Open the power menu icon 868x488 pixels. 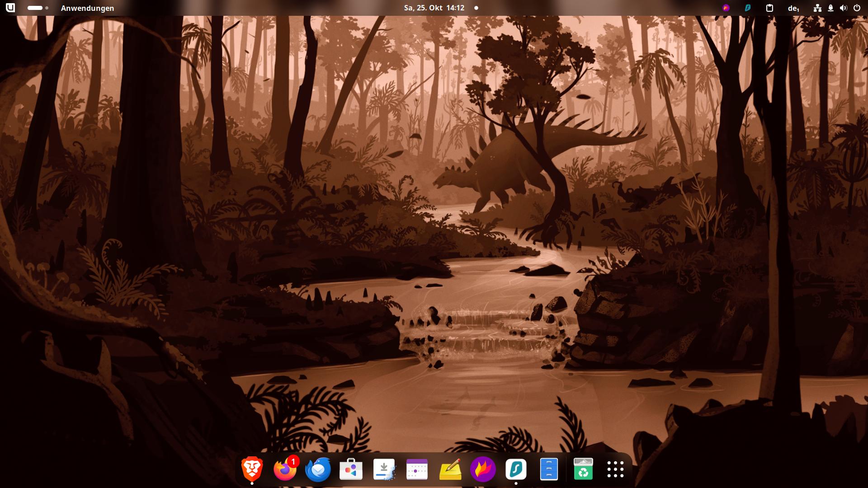click(x=857, y=8)
